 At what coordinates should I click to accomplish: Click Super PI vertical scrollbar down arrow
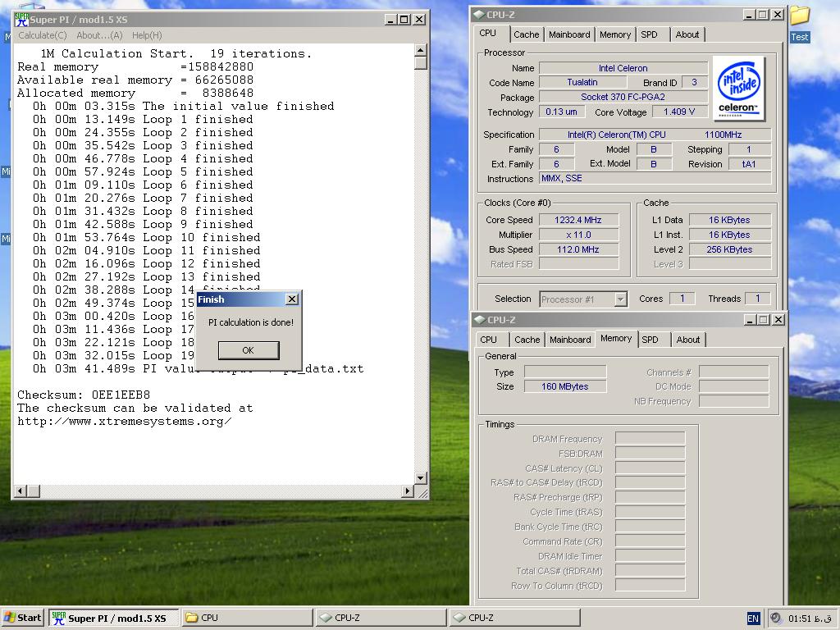point(421,478)
